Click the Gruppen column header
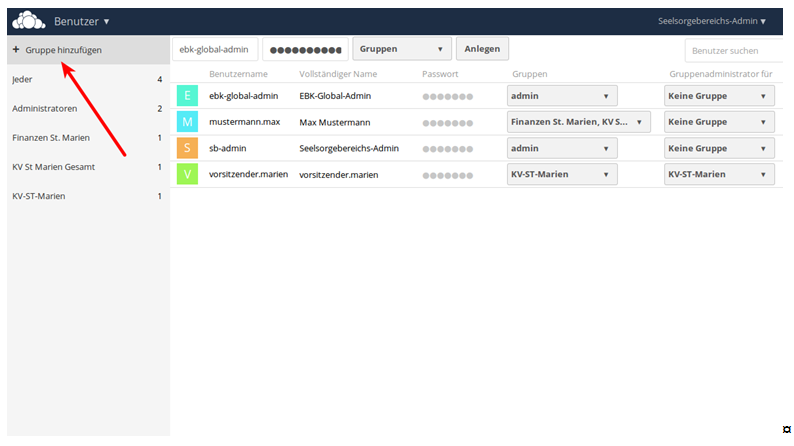Viewport: 794px width, 446px height. point(530,74)
